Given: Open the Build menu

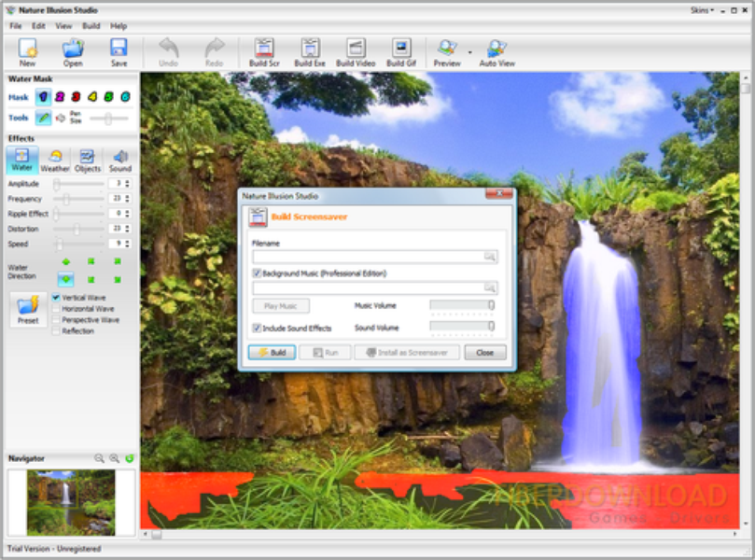Looking at the screenshot, I should (x=91, y=26).
